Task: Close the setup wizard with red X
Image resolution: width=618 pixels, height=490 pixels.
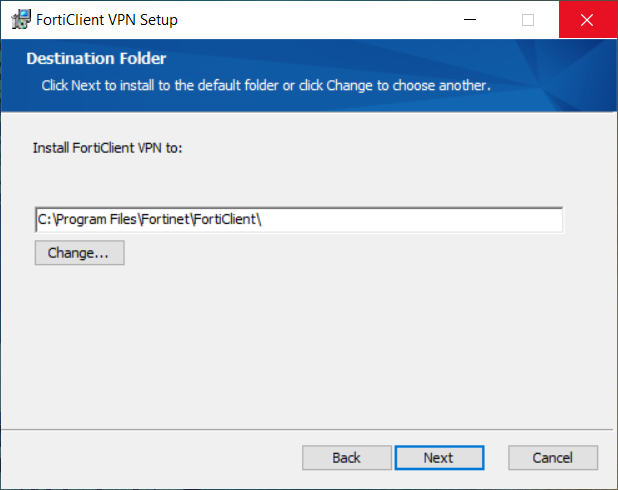Action: coord(587,19)
